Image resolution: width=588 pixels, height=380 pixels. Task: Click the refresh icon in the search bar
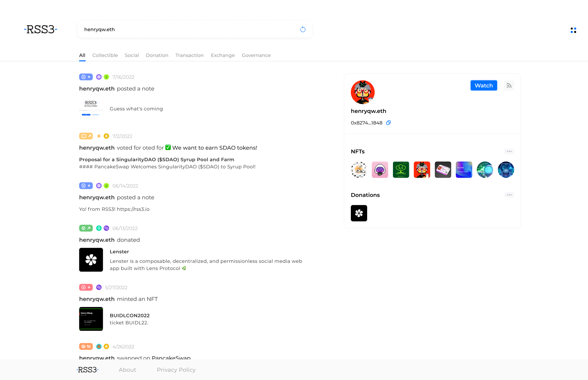click(x=303, y=29)
